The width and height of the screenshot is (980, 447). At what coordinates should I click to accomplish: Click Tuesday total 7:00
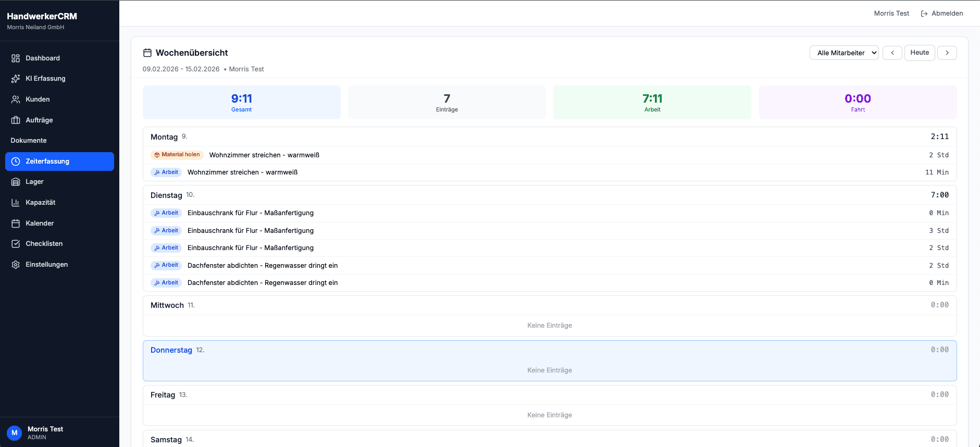(939, 195)
